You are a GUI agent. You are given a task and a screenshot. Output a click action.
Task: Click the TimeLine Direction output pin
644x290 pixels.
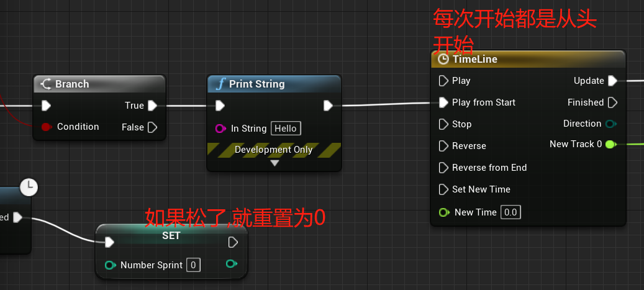coord(612,124)
